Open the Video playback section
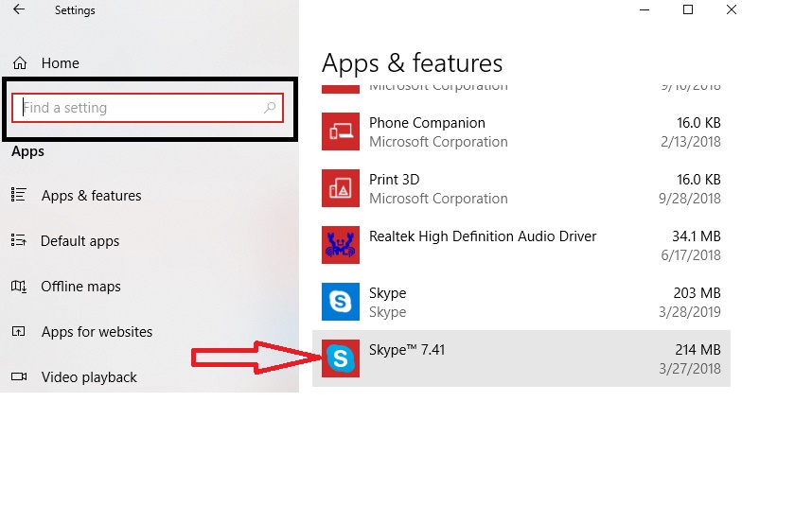 coord(89,377)
